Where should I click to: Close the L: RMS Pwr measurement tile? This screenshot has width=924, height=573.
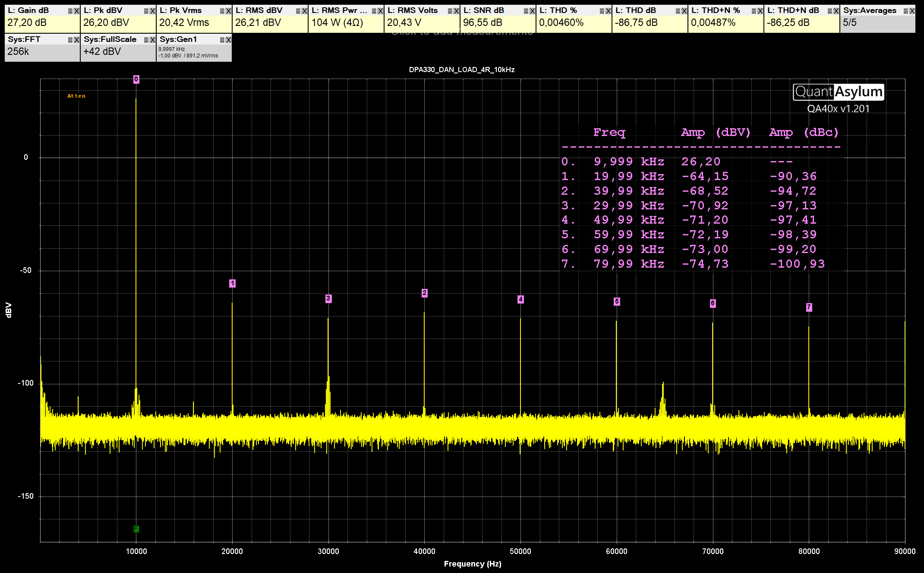pos(380,11)
